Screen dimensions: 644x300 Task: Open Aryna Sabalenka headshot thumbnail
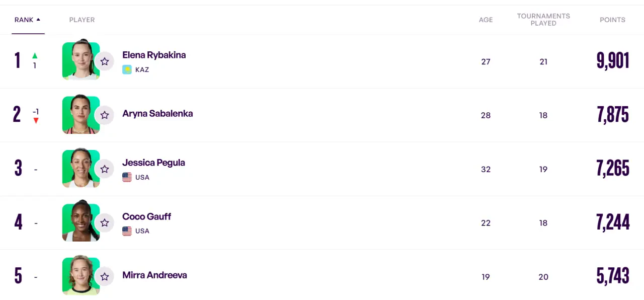tap(81, 115)
